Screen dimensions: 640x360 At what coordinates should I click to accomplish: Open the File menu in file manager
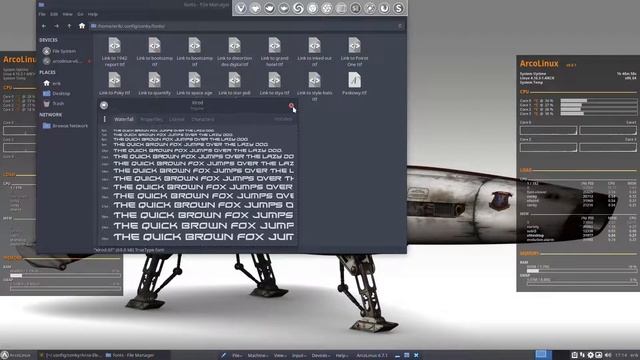42,14
